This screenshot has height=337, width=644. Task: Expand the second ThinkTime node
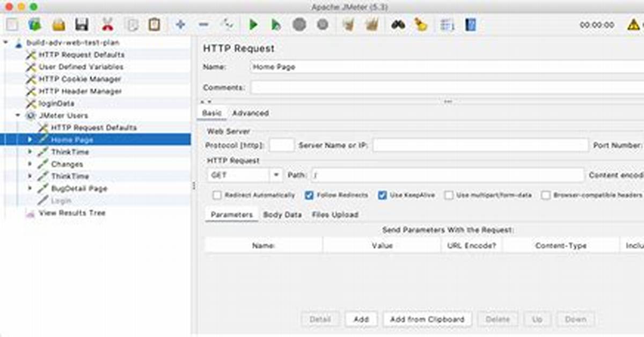[31, 176]
